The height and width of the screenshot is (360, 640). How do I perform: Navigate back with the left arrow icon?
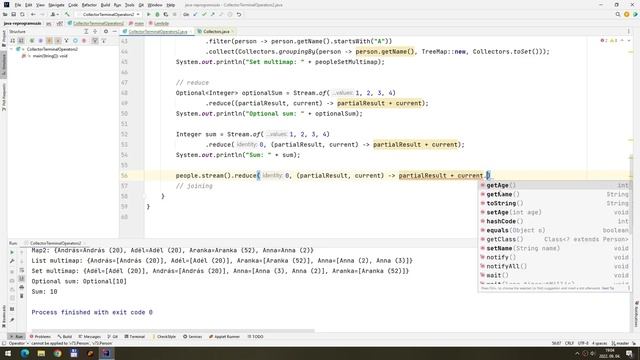pyautogui.click(x=33, y=14)
